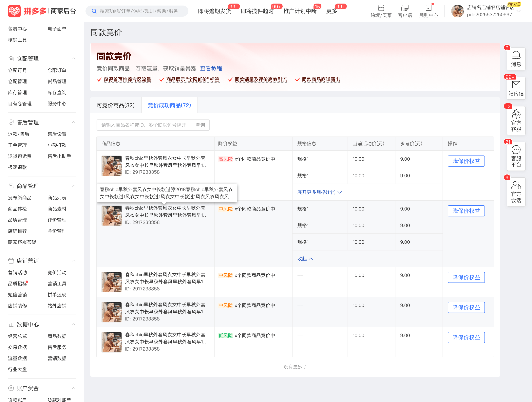The height and width of the screenshot is (402, 532).
Task: Open the store account dropdown arrow
Action: [x=519, y=11]
